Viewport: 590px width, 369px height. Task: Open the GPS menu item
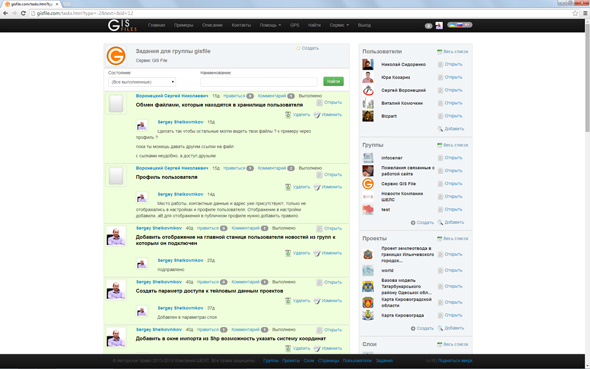[x=294, y=25]
